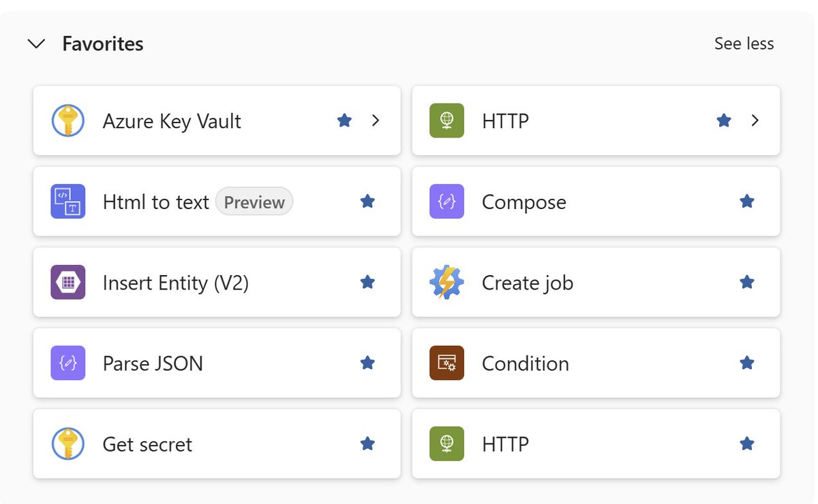Toggle star on Create job card

(x=747, y=281)
